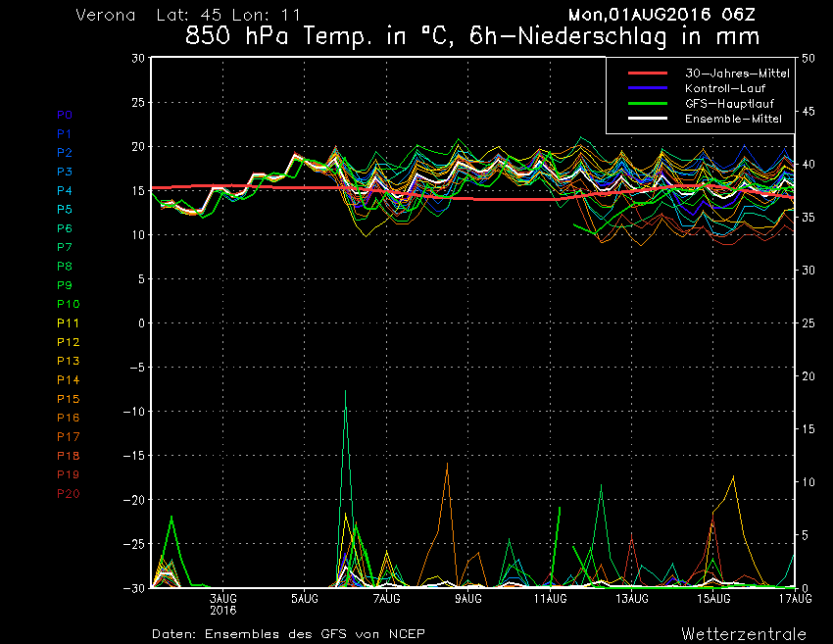The image size is (833, 644).
Task: Select the P20 ensemble member label
Action: pyautogui.click(x=67, y=493)
